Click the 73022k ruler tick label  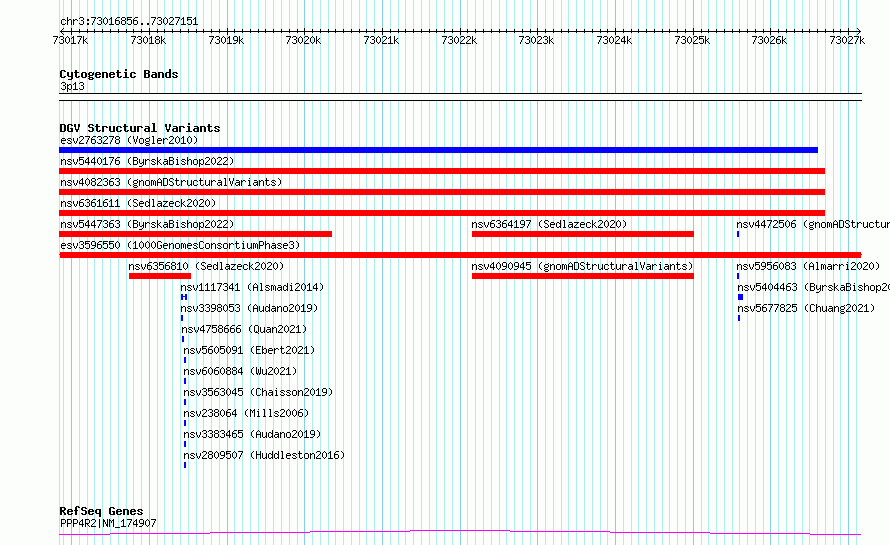[x=459, y=40]
